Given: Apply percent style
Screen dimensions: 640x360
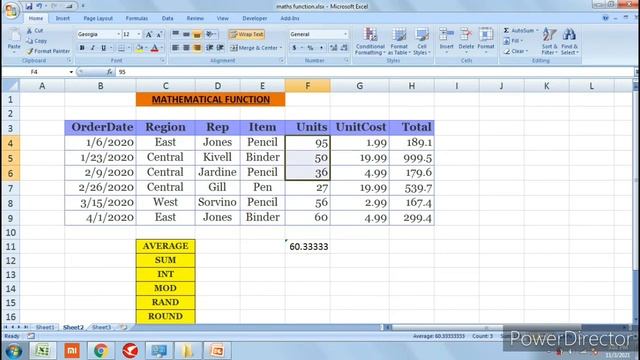Looking at the screenshot, I should pyautogui.click(x=310, y=48).
